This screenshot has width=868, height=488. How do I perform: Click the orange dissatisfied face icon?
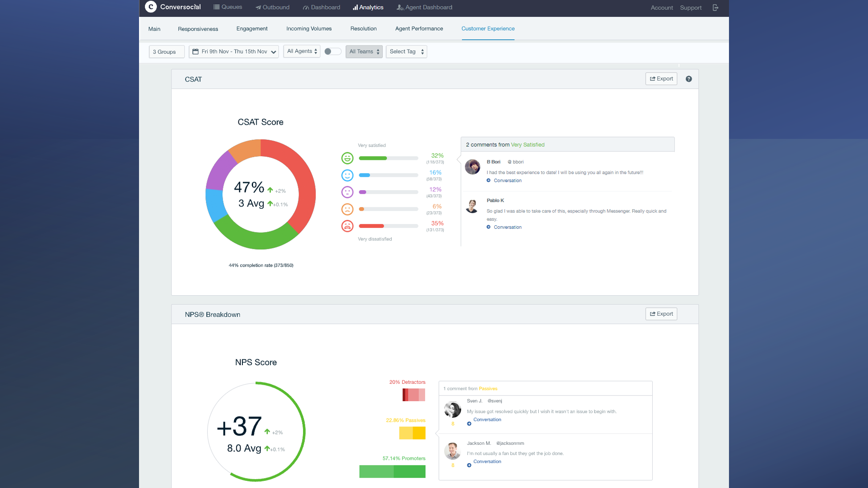coord(347,209)
